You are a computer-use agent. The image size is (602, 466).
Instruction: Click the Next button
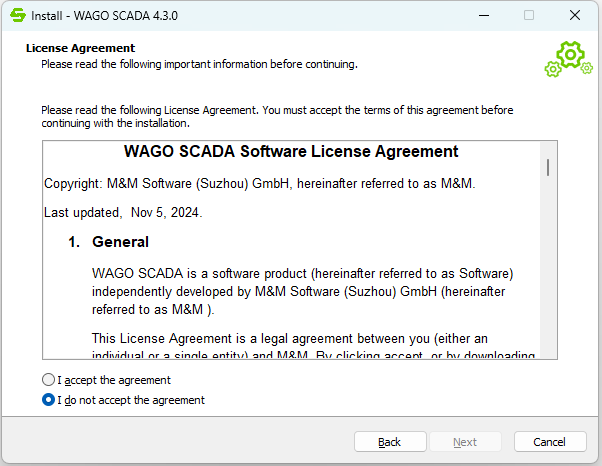(465, 442)
